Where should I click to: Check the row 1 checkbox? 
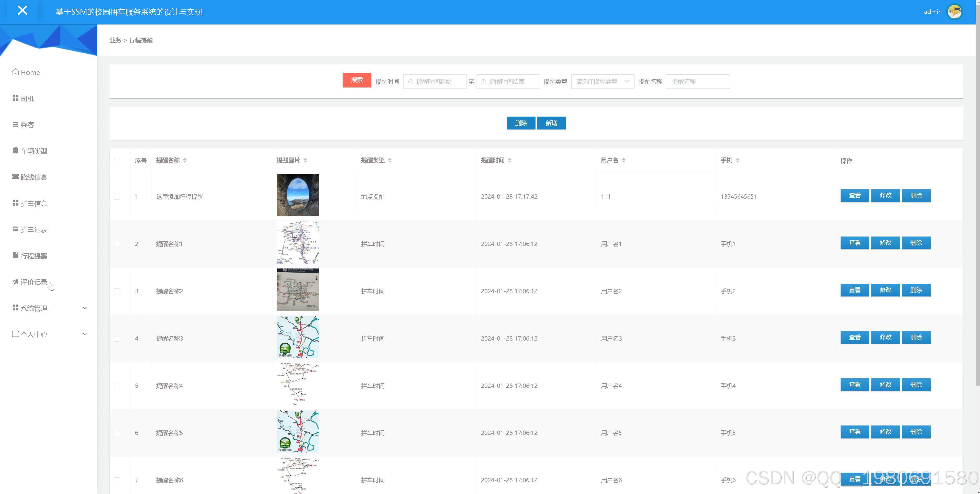pos(117,197)
